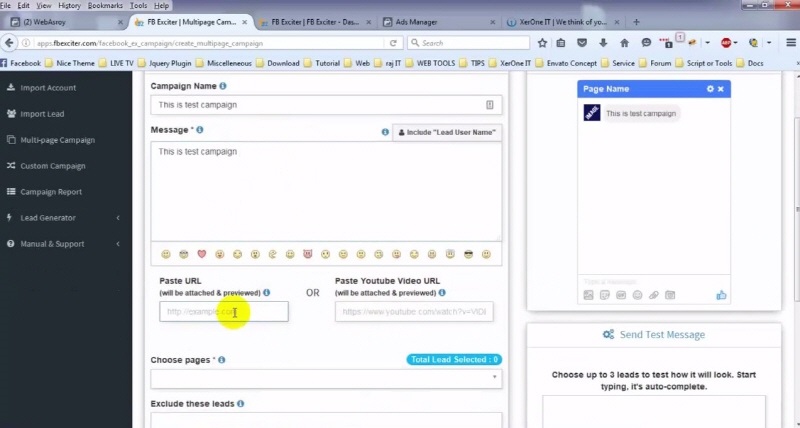Insert the red heart emoji
Viewport: 800px width, 428px height.
pyautogui.click(x=202, y=254)
